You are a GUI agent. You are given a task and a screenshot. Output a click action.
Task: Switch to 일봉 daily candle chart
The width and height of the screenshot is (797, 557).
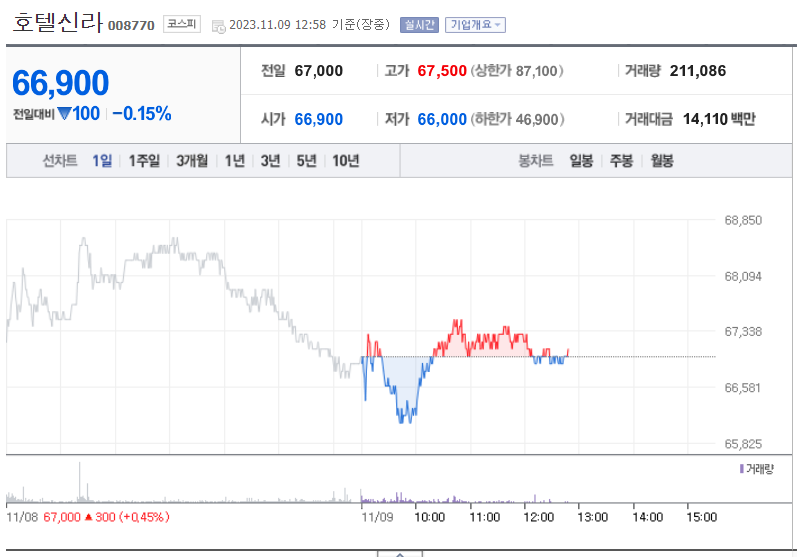point(581,161)
